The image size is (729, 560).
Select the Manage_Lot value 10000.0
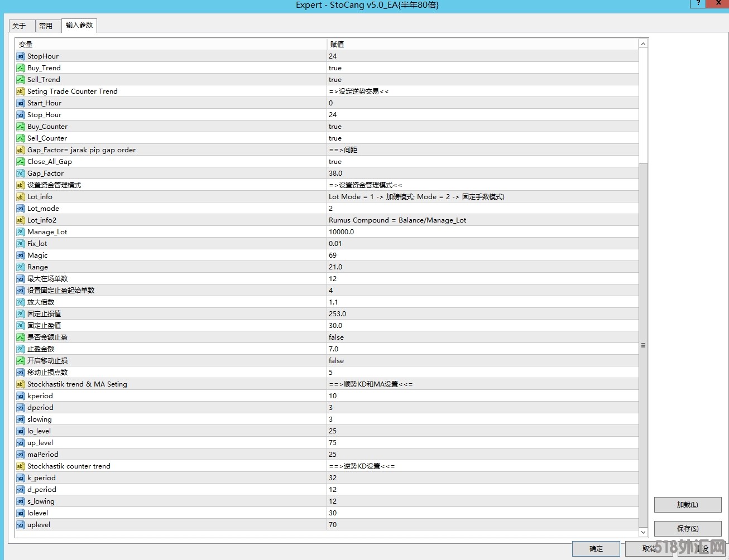483,232
